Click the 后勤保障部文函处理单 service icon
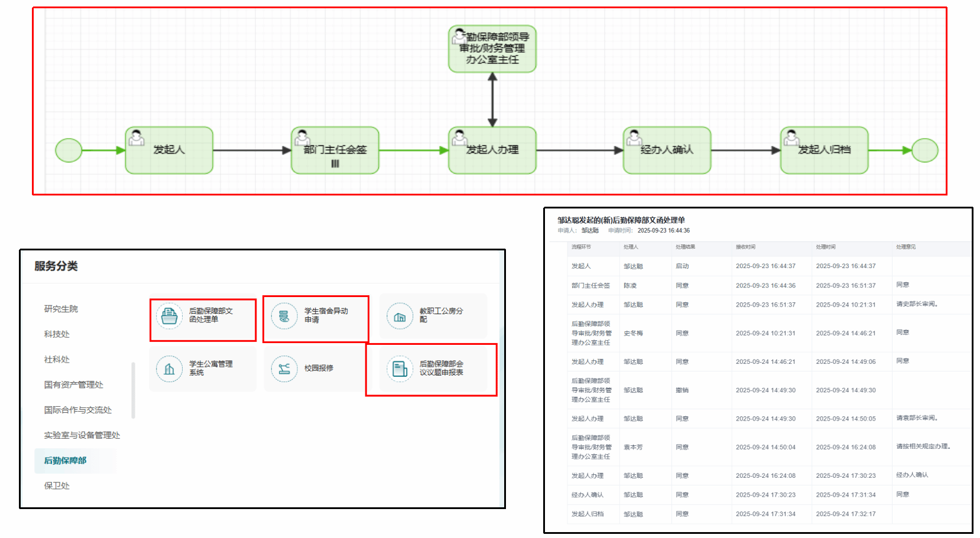Viewport: 980px width, 538px height. point(170,316)
